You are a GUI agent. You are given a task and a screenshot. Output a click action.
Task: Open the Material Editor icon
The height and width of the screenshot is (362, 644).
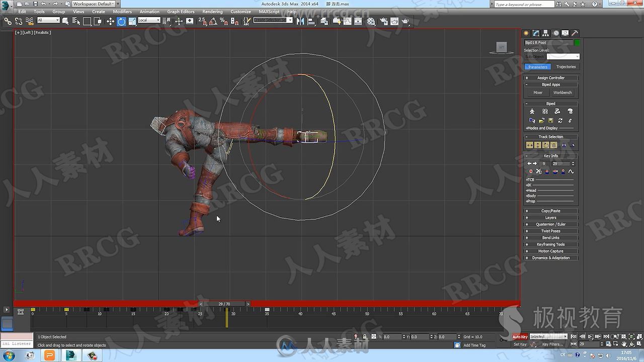click(371, 21)
